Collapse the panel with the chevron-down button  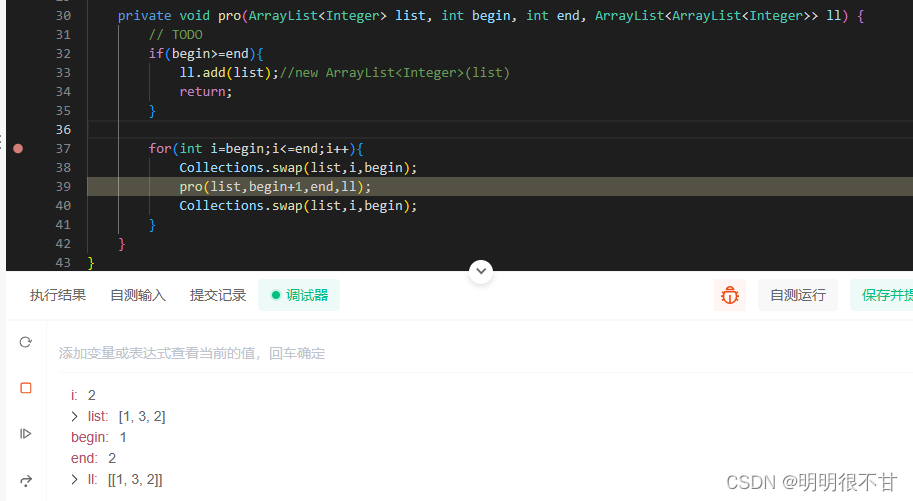[481, 271]
